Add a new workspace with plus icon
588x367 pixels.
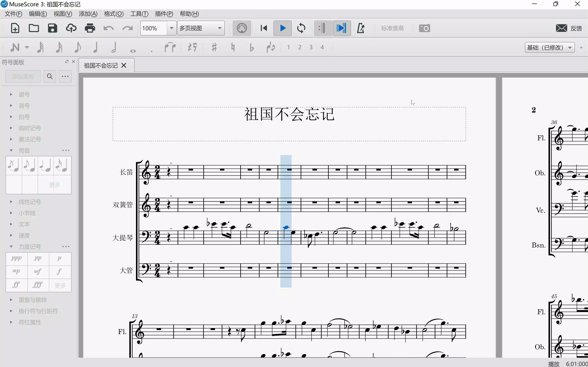pos(581,47)
